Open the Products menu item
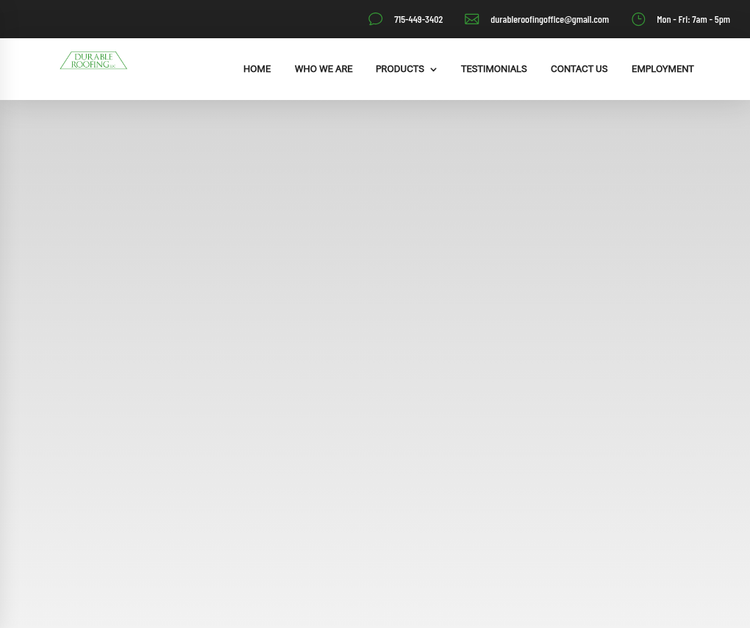 click(x=399, y=69)
